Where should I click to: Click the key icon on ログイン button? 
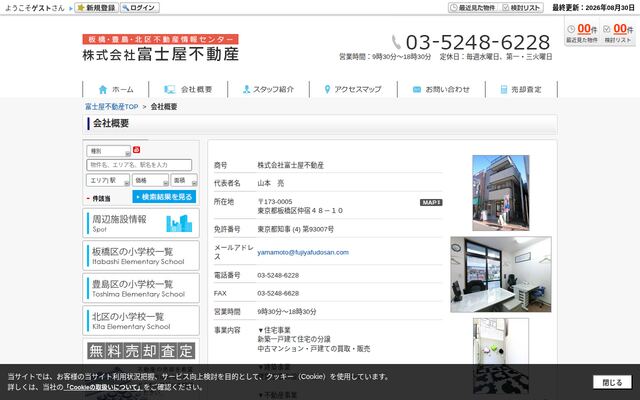125,8
